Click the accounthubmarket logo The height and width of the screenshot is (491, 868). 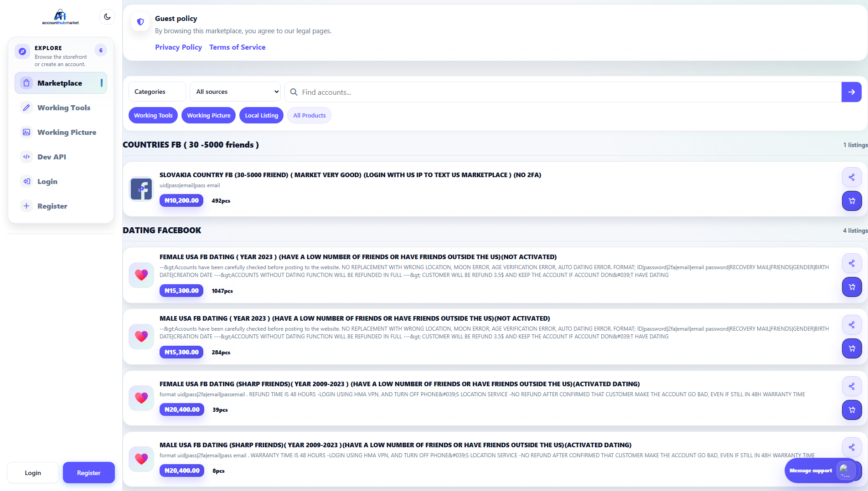click(60, 17)
